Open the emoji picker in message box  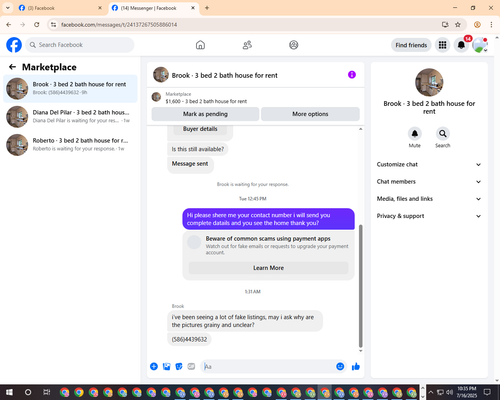click(340, 366)
